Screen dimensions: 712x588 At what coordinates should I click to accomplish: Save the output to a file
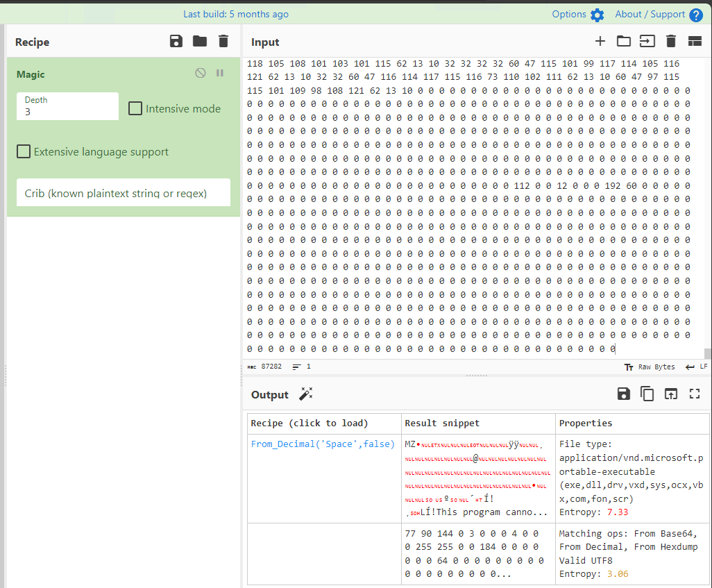[x=623, y=394]
